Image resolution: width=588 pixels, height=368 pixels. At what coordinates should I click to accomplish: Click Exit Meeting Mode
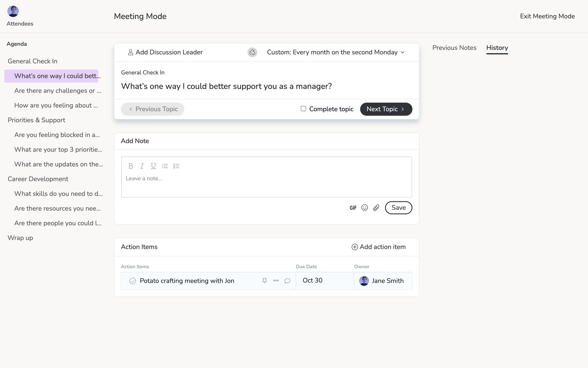point(547,16)
